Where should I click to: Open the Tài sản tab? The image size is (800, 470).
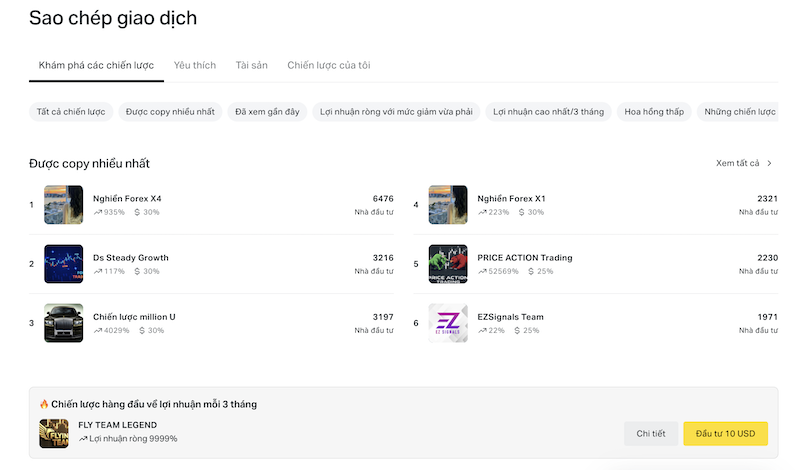pyautogui.click(x=252, y=65)
